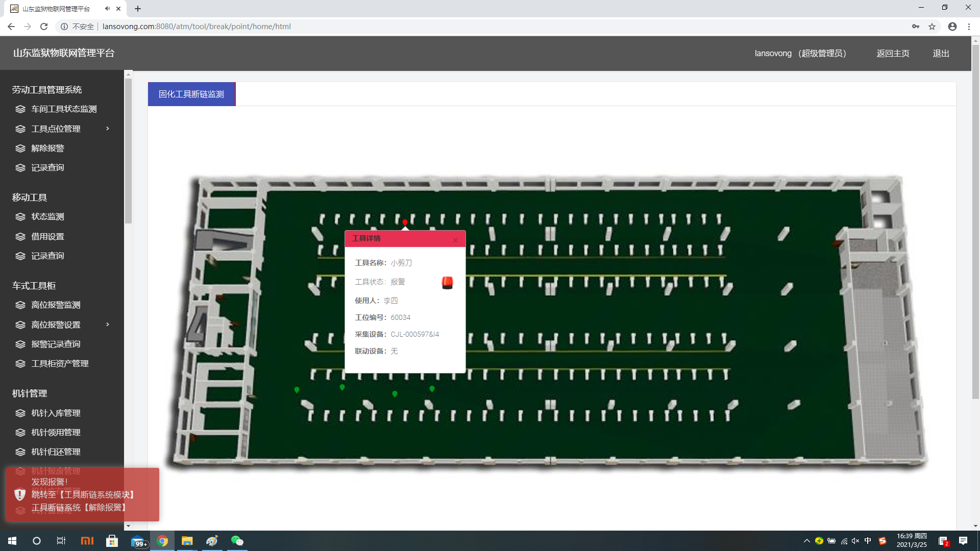980x551 pixels.
Task: Open Cortana search circle
Action: [x=37, y=541]
